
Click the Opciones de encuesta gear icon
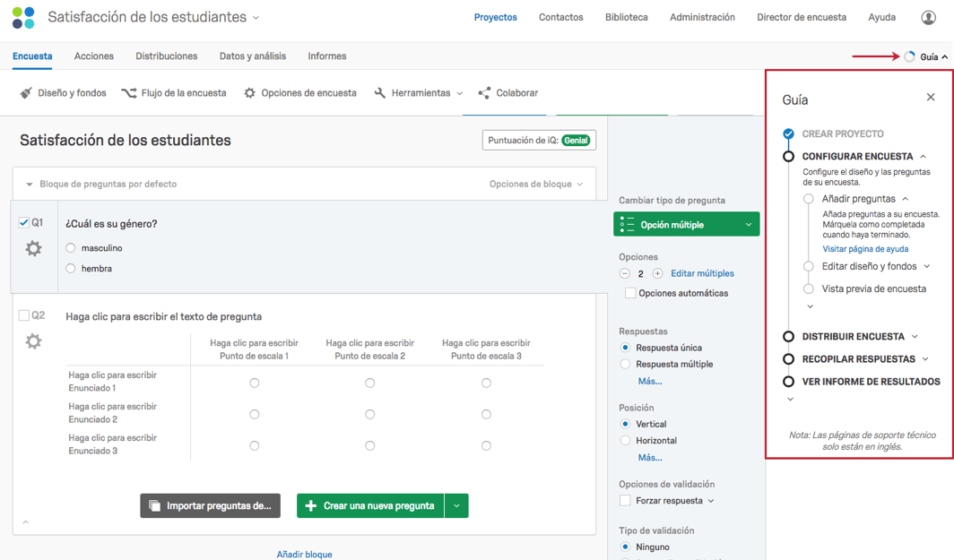pos(249,93)
